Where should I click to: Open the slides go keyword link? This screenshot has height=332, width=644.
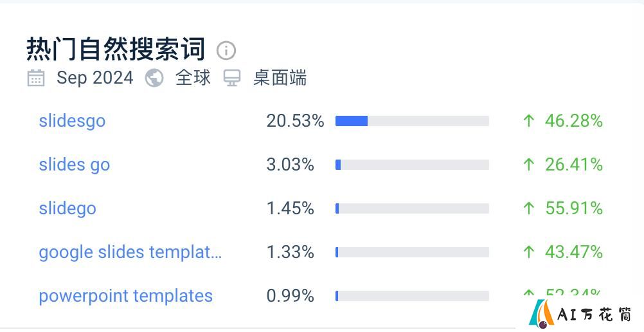tap(75, 165)
